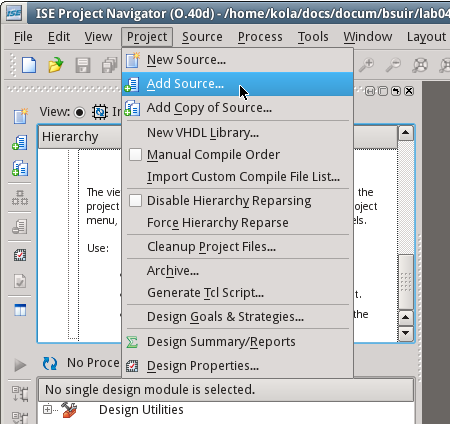
Task: Choose Design Summary/Reports
Action: click(x=237, y=342)
